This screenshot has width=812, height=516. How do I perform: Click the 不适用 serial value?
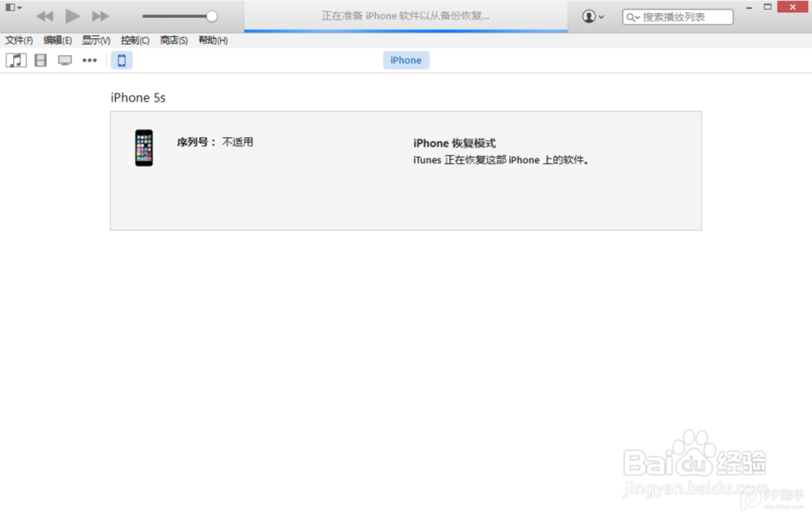coord(238,142)
